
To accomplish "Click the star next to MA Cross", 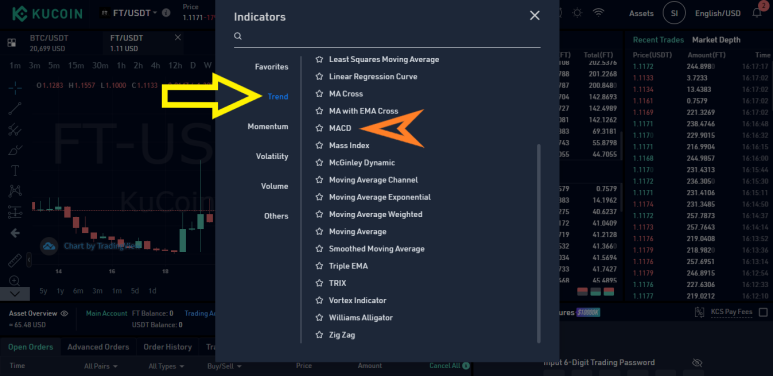I will (x=319, y=94).
